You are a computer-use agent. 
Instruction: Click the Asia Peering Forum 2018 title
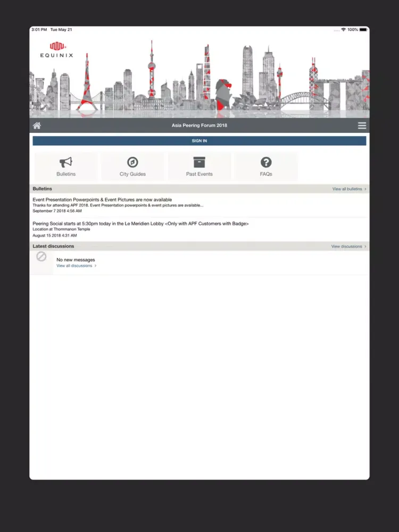click(199, 125)
